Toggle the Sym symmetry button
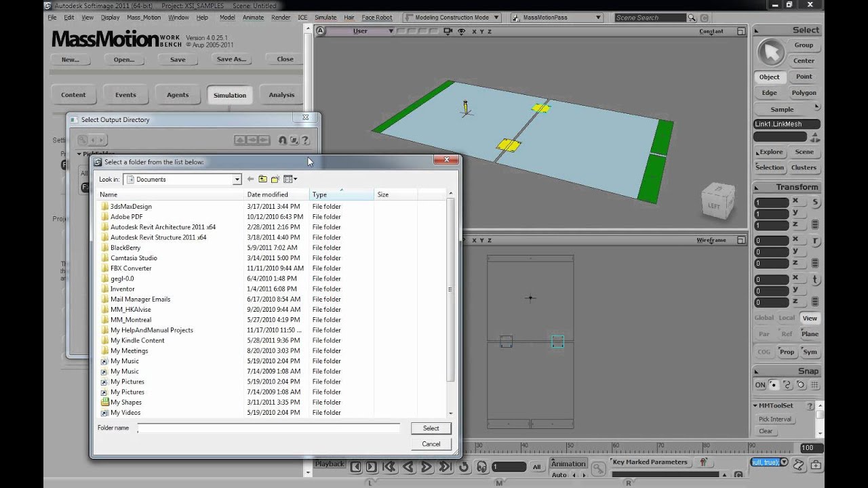 pos(810,352)
